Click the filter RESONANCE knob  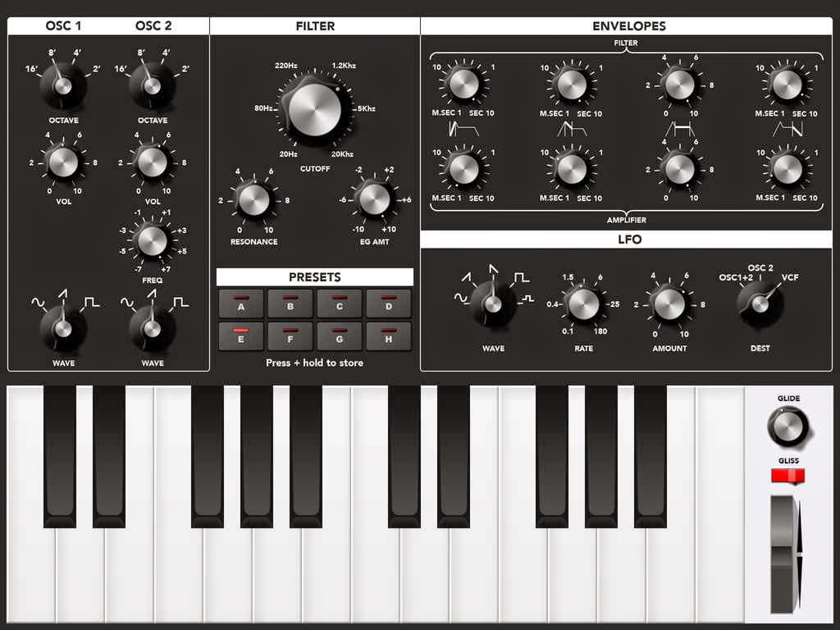click(254, 200)
